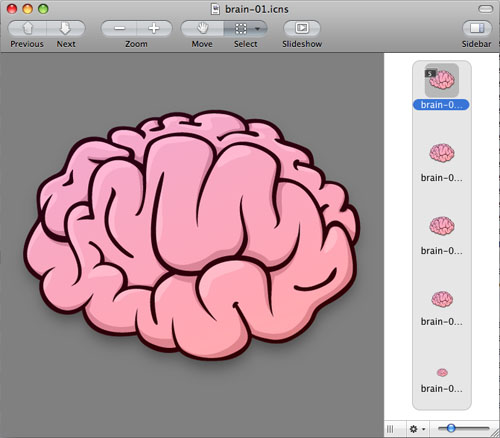
Task: Go to the Previous image arrow
Action: pyautogui.click(x=27, y=28)
